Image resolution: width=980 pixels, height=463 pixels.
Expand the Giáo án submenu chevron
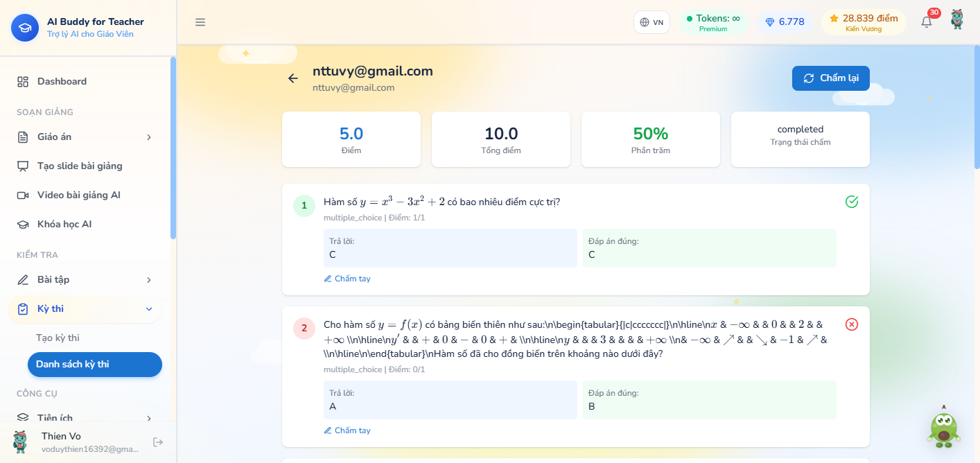(x=149, y=137)
